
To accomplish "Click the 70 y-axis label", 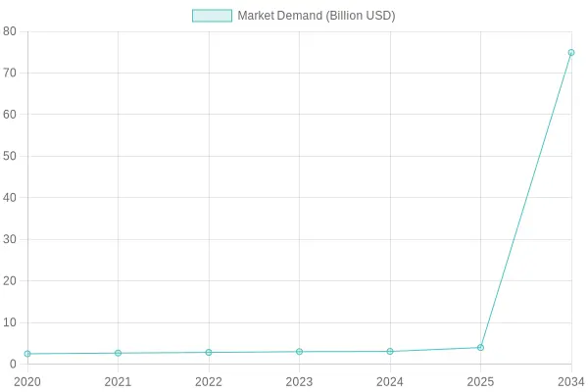I will point(10,73).
